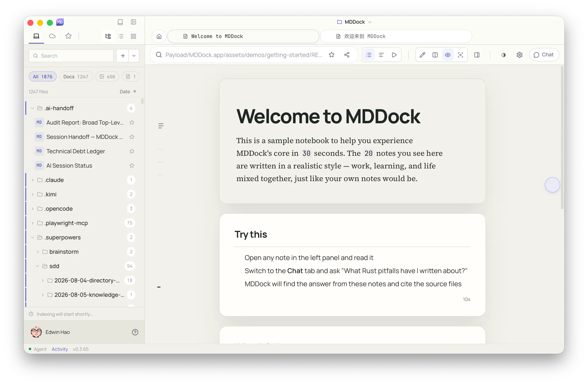This screenshot has height=385, width=588.
Task: Switch to split view columns icon
Action: point(435,55)
